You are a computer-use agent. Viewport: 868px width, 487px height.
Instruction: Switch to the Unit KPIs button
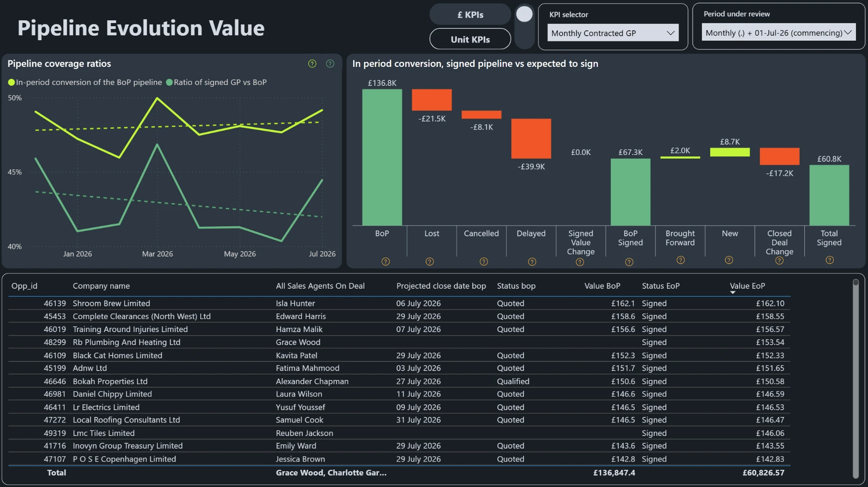pyautogui.click(x=470, y=39)
